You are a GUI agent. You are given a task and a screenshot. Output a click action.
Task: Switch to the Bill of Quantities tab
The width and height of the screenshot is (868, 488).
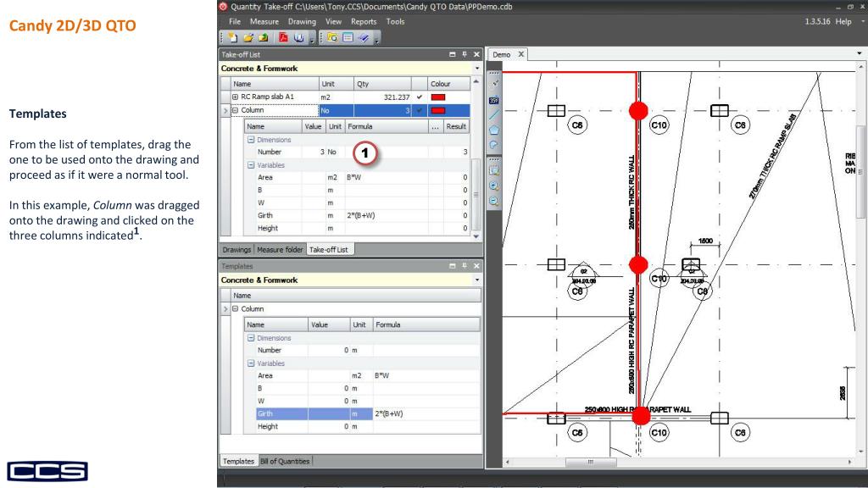(x=285, y=461)
